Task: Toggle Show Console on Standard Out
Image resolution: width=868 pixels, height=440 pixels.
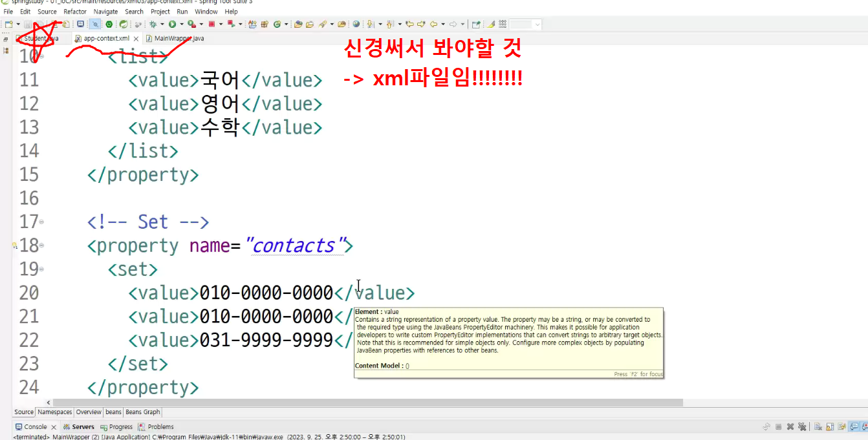Action: [x=854, y=426]
